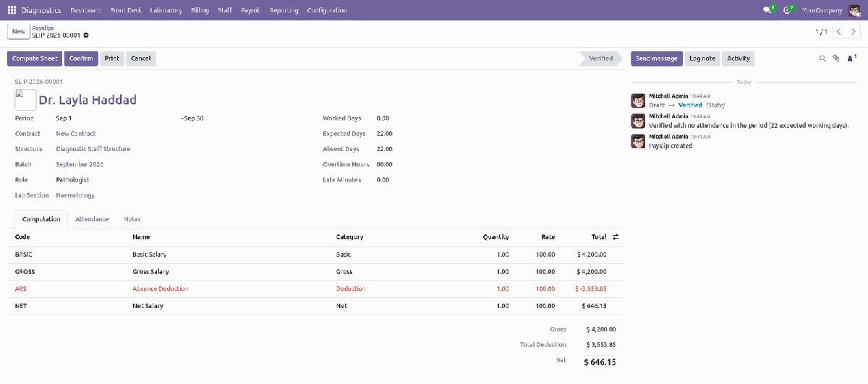Screen dimensions: 868x384
Task: Sort by the Rate column header
Action: (x=548, y=236)
